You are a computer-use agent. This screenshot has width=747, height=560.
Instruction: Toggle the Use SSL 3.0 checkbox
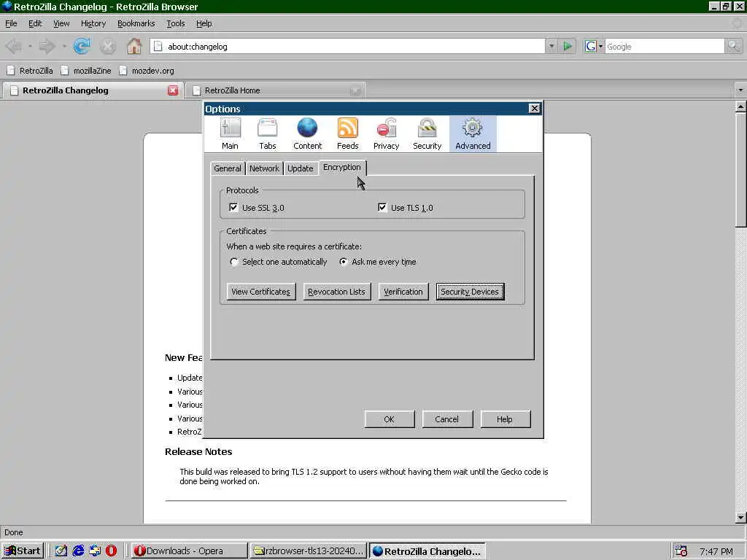coord(233,207)
